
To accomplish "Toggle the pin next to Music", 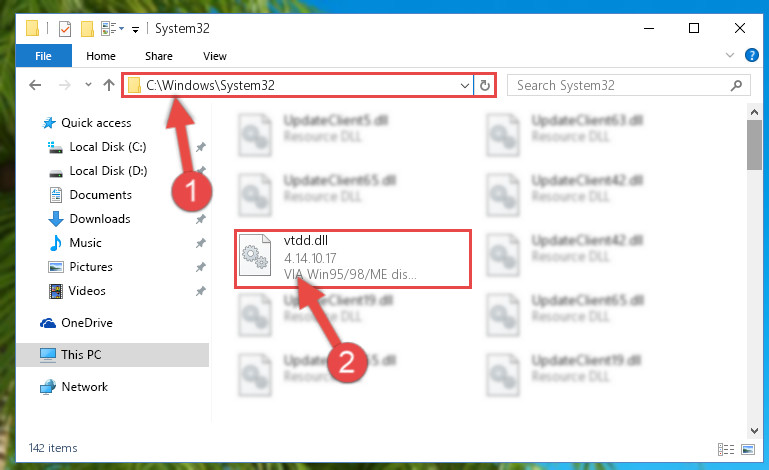I will (201, 243).
